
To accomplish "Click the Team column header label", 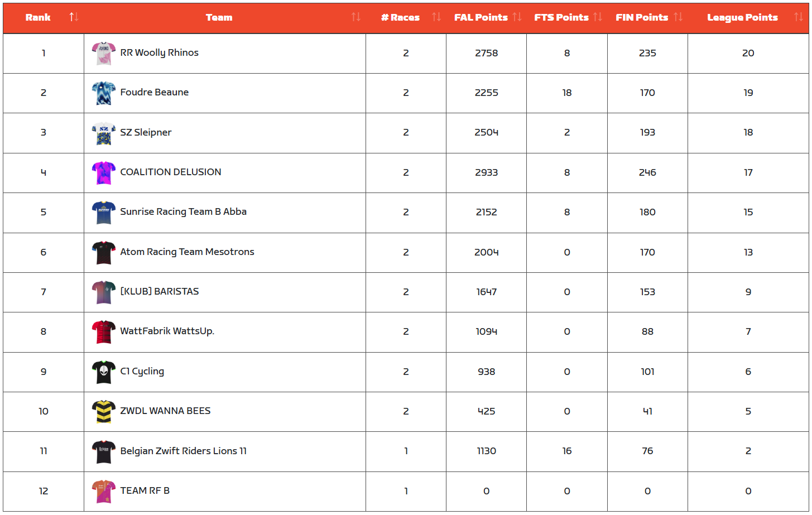I will (x=219, y=18).
